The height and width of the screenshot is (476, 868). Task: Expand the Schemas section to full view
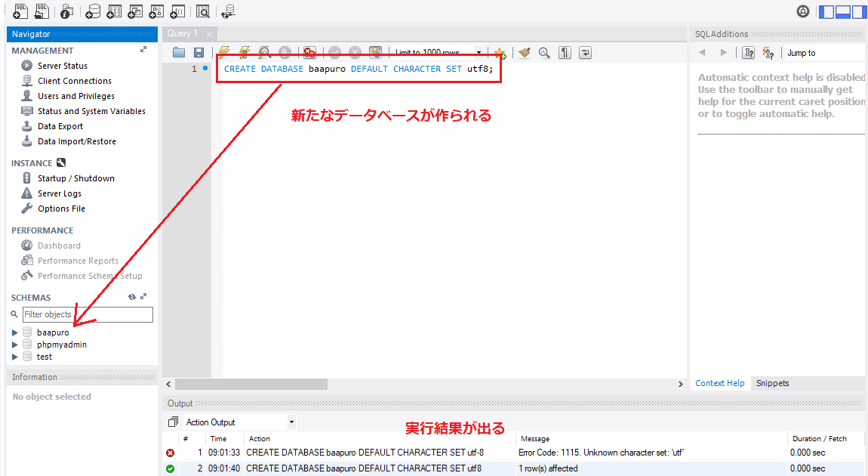[143, 296]
